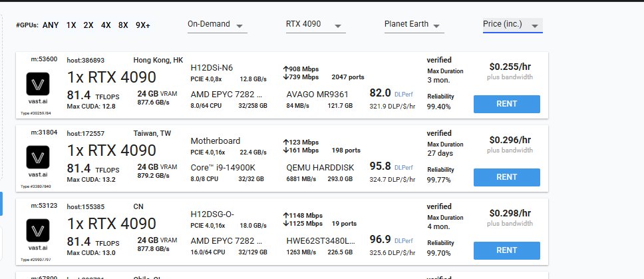644x279 pixels.
Task: Click DLPerf link next to 95.8
Action: click(404, 168)
